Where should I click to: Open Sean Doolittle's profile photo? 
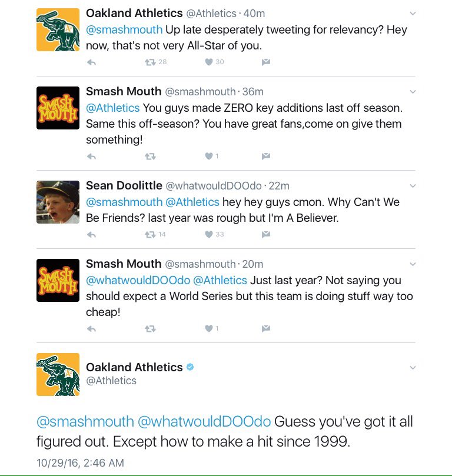(x=58, y=202)
